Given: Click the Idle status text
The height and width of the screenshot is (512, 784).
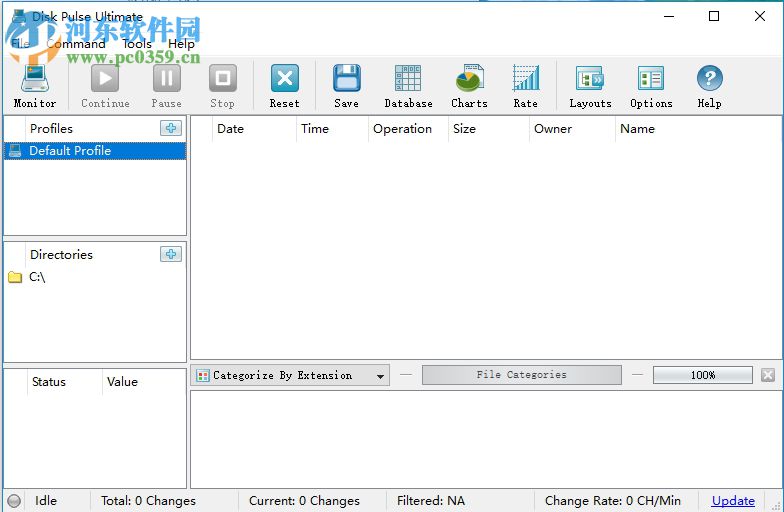Looking at the screenshot, I should 46,500.
